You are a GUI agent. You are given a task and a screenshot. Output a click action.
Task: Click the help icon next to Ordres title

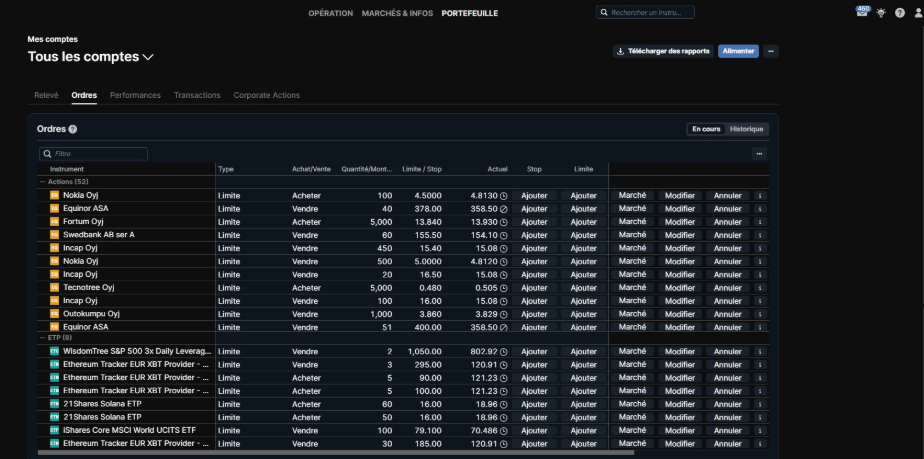(x=73, y=129)
